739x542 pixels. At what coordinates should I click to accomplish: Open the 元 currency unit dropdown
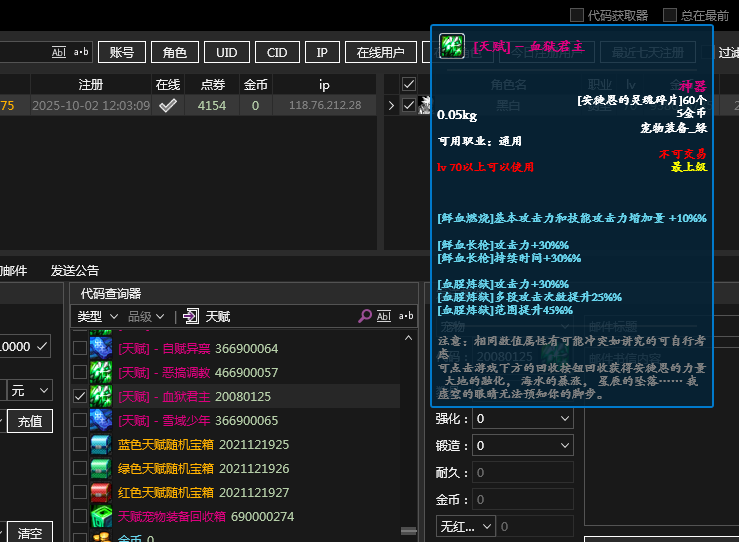(30, 390)
